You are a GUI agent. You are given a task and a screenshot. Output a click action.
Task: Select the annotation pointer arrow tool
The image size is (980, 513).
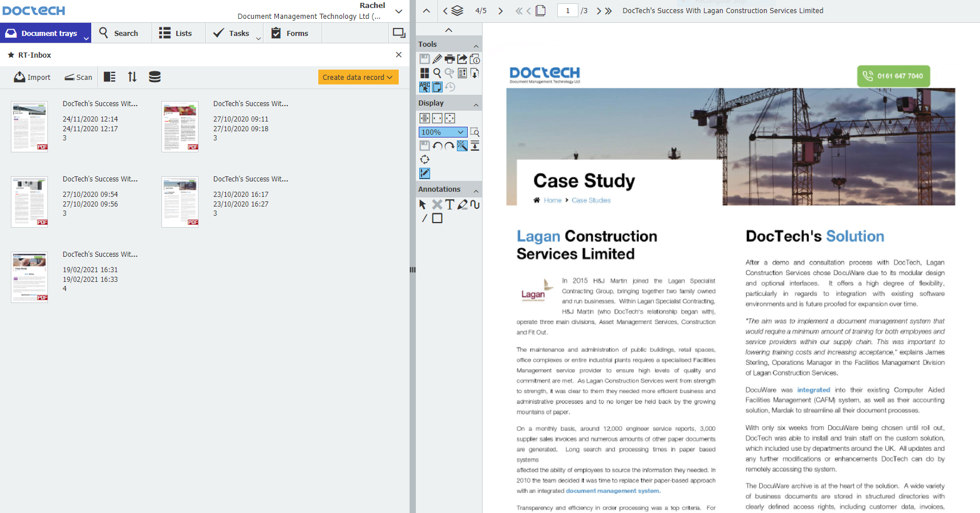click(x=423, y=204)
